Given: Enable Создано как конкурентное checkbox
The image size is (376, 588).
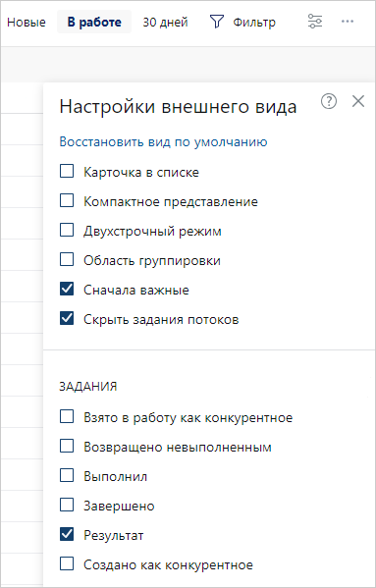Looking at the screenshot, I should (x=67, y=563).
